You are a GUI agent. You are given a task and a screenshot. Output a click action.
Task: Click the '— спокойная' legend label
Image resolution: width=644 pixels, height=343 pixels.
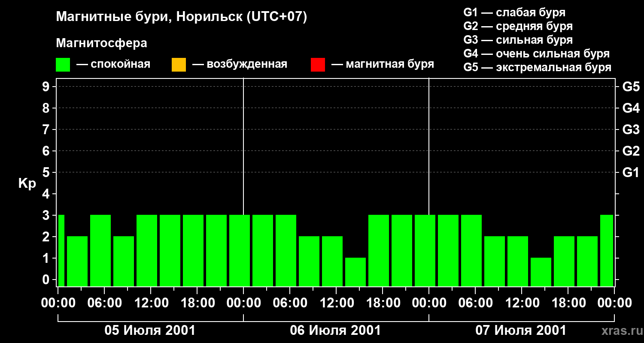113,65
